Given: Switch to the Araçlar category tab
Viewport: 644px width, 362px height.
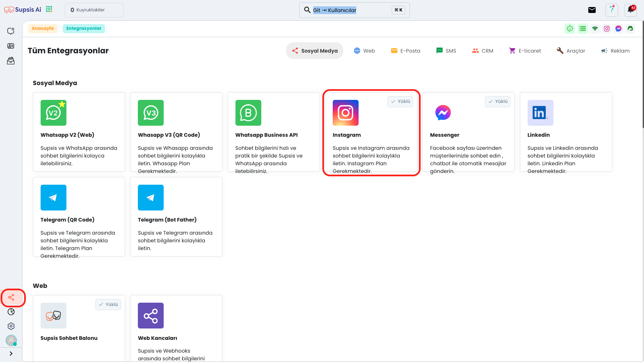Looking at the screenshot, I should pyautogui.click(x=571, y=51).
